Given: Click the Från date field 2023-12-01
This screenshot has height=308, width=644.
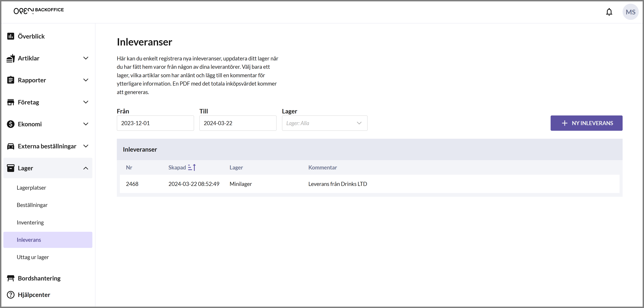Looking at the screenshot, I should point(155,123).
